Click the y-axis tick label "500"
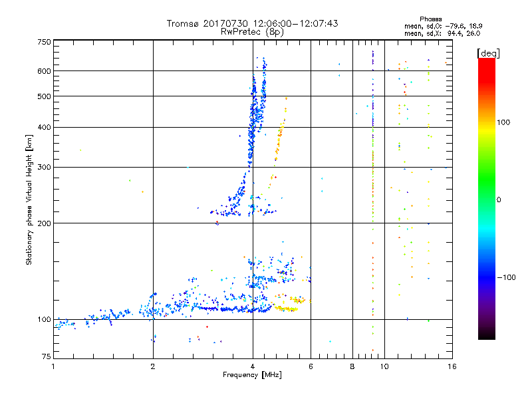 [x=44, y=96]
